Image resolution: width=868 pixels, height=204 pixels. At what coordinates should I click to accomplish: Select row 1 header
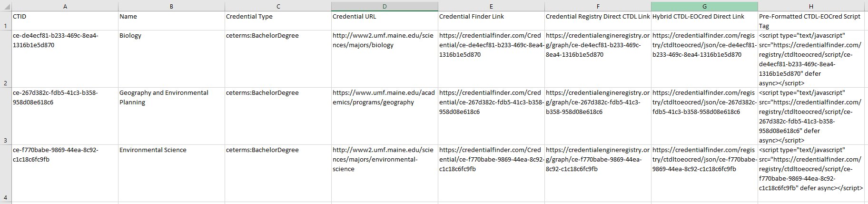(6, 21)
